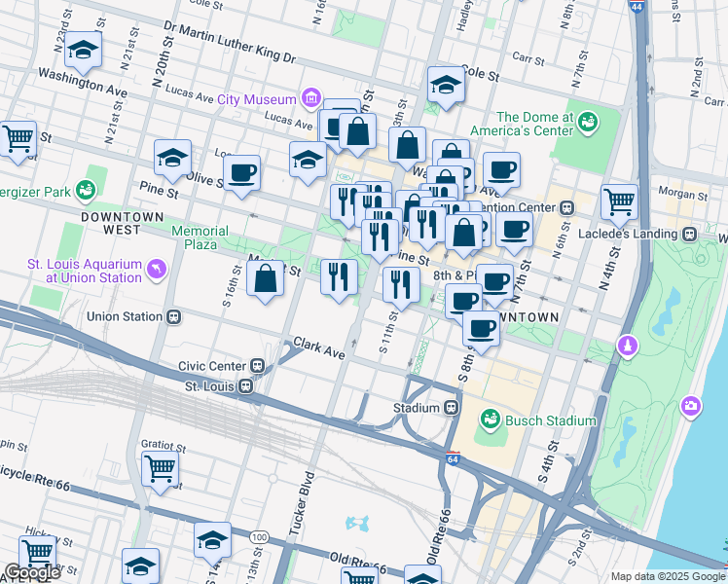Click the Google logo in the corner

[32, 572]
